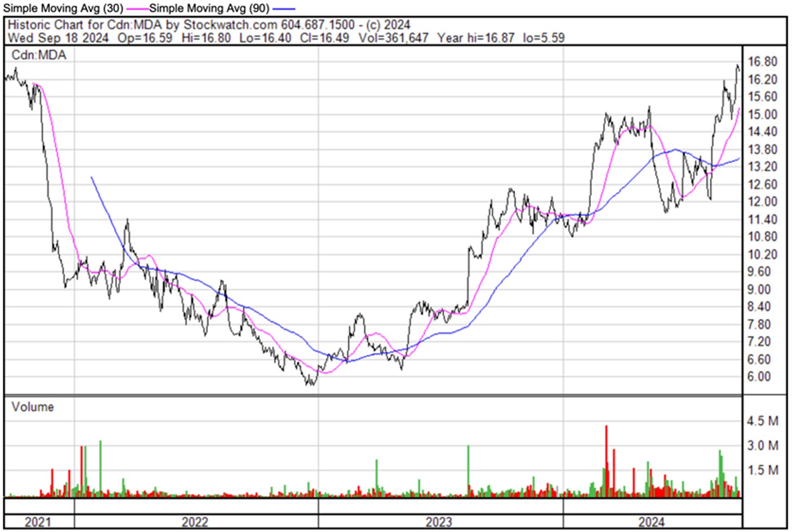Click the 2024 year label on timeline
Viewport: 792px width, 532px height.
(x=651, y=522)
